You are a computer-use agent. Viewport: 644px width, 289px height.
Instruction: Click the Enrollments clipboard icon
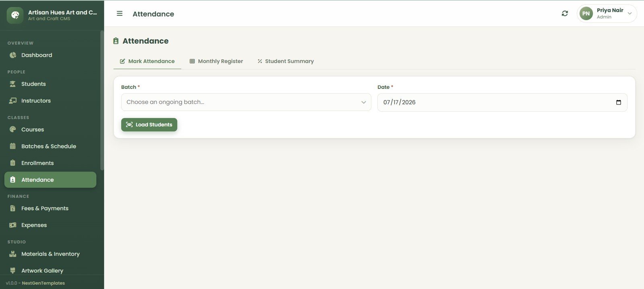[x=13, y=163]
